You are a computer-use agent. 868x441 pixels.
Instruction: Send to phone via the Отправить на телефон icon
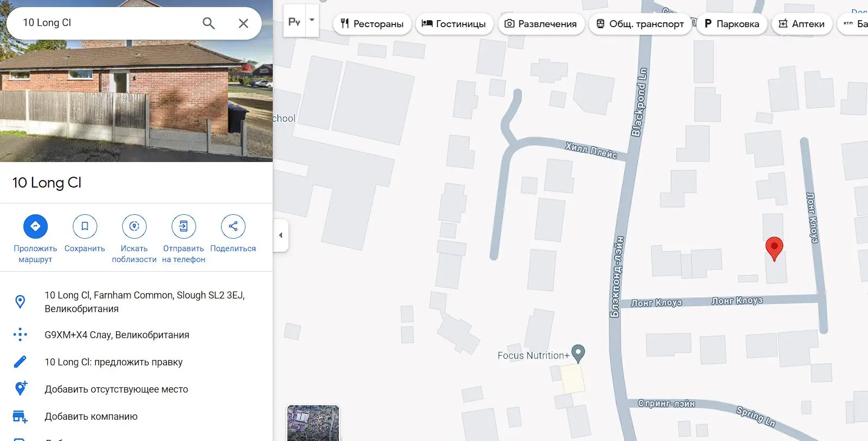[x=184, y=226]
